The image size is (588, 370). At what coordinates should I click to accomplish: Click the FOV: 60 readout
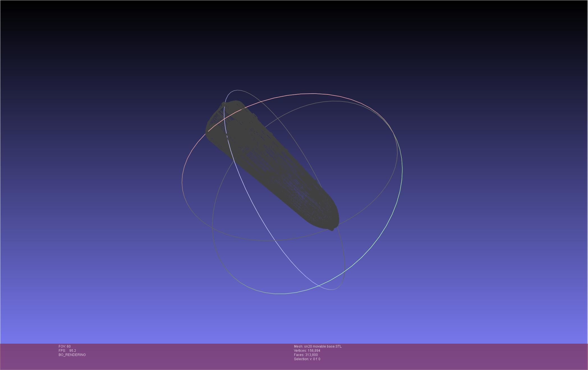click(x=65, y=346)
